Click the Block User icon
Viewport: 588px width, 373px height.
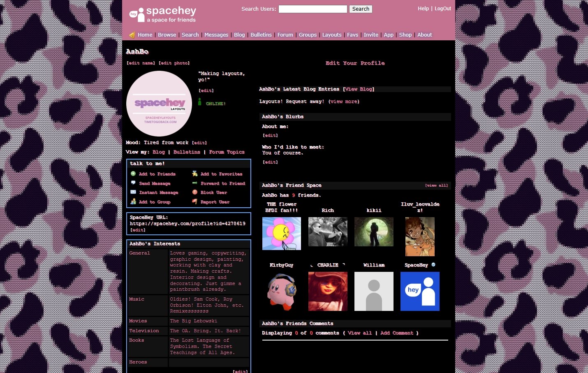195,192
